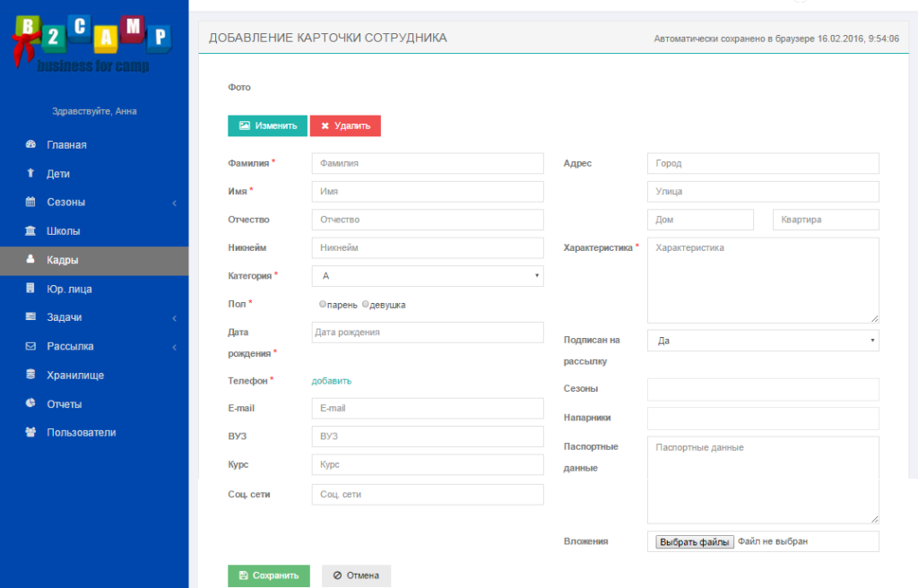Open the Подписан на рассылку dropdown
The height and width of the screenshot is (588, 918).
762,341
